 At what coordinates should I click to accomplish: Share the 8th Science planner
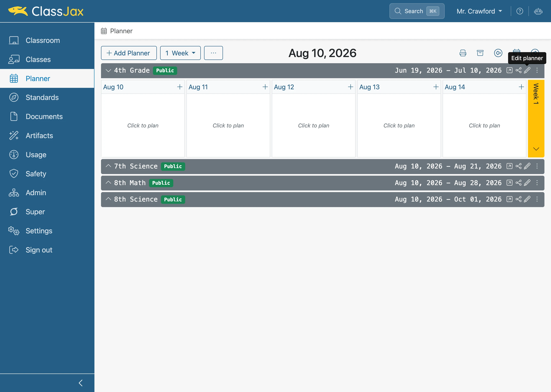pos(518,199)
